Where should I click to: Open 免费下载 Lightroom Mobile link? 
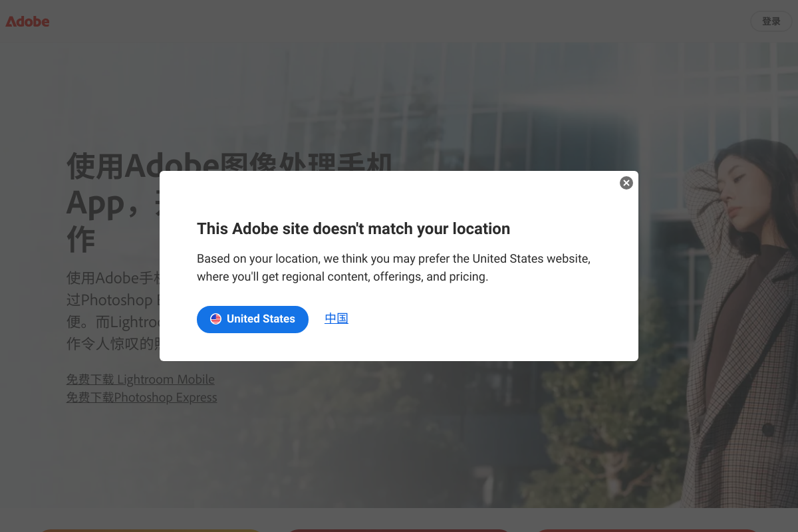pos(140,380)
